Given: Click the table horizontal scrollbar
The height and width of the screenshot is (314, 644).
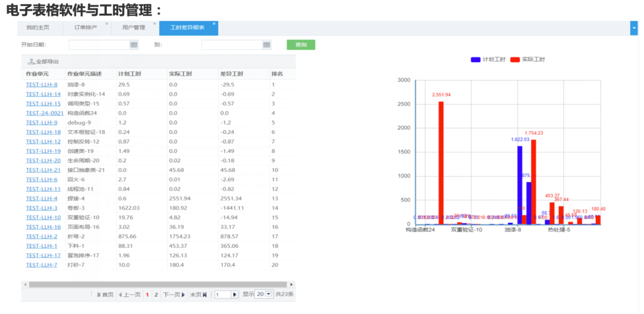Looking at the screenshot, I should click(157, 284).
